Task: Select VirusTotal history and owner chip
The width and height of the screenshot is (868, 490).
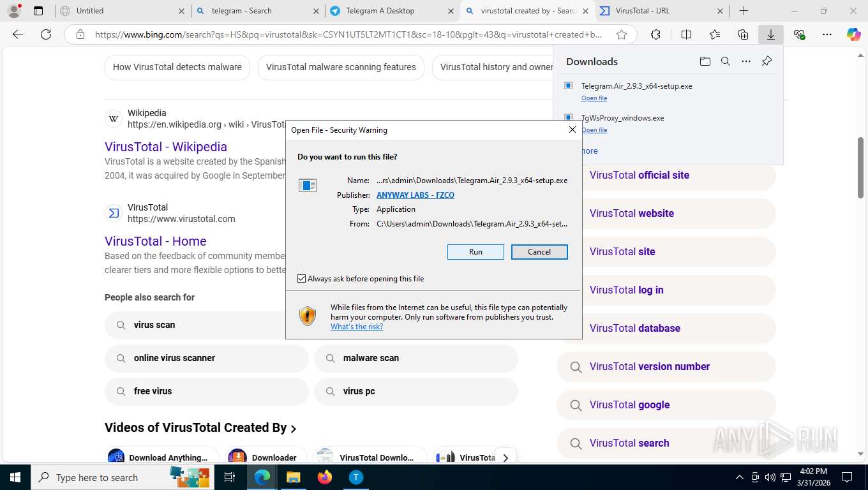Action: click(x=493, y=67)
